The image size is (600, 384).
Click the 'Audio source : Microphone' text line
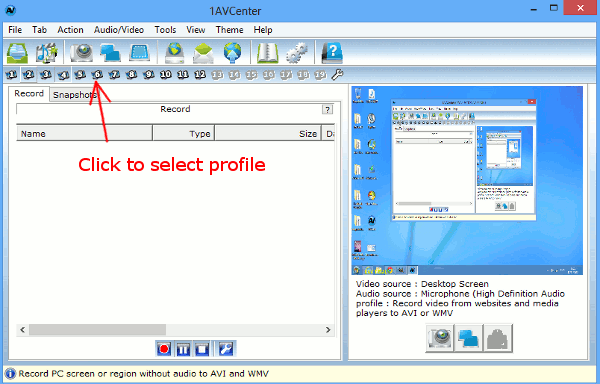tap(460, 294)
